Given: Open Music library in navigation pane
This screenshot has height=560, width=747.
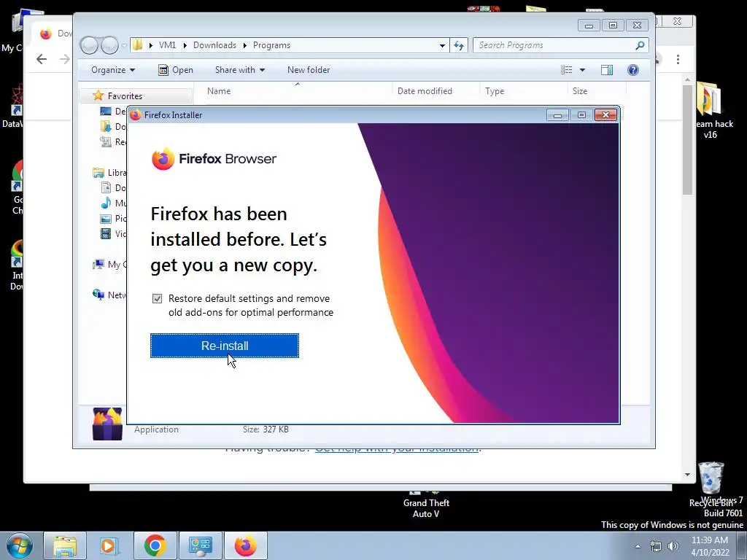Looking at the screenshot, I should [113, 203].
